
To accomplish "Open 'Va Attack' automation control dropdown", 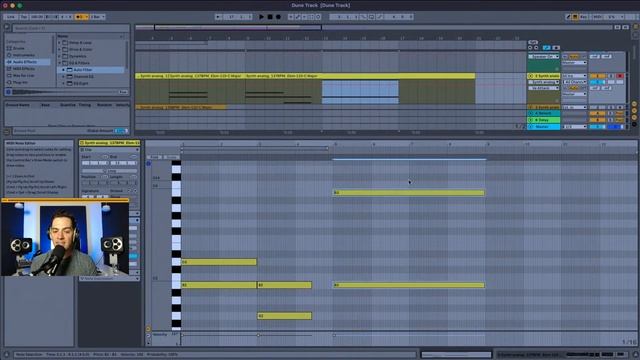I will (x=543, y=88).
